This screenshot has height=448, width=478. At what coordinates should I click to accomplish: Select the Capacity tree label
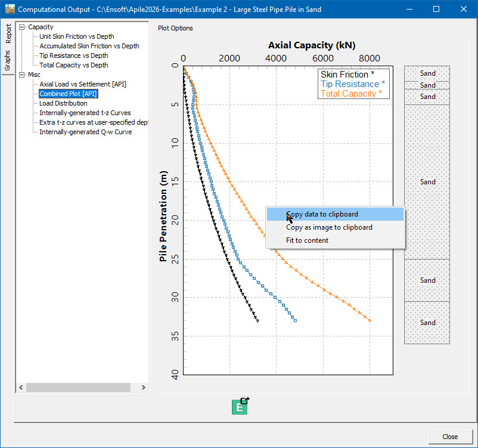click(x=41, y=27)
